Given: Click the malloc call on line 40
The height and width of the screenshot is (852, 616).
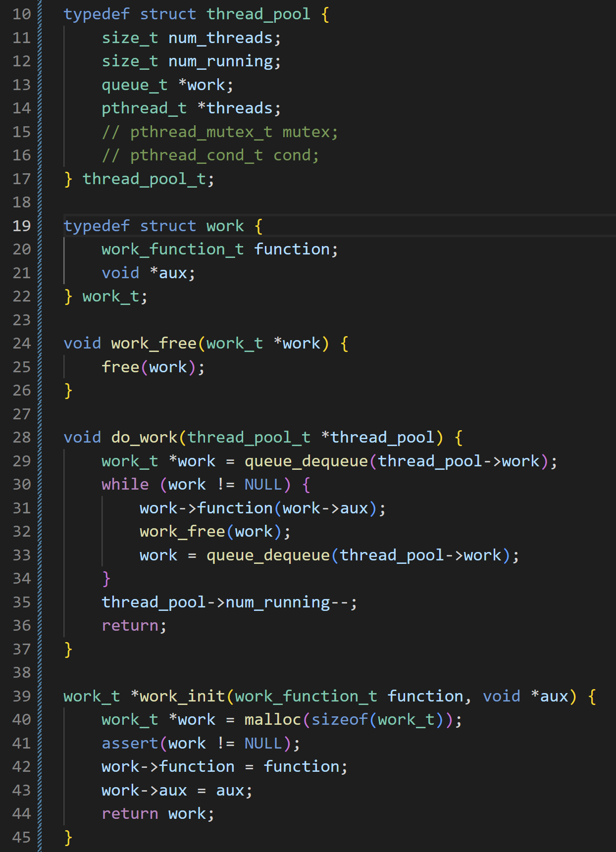Looking at the screenshot, I should (x=272, y=720).
